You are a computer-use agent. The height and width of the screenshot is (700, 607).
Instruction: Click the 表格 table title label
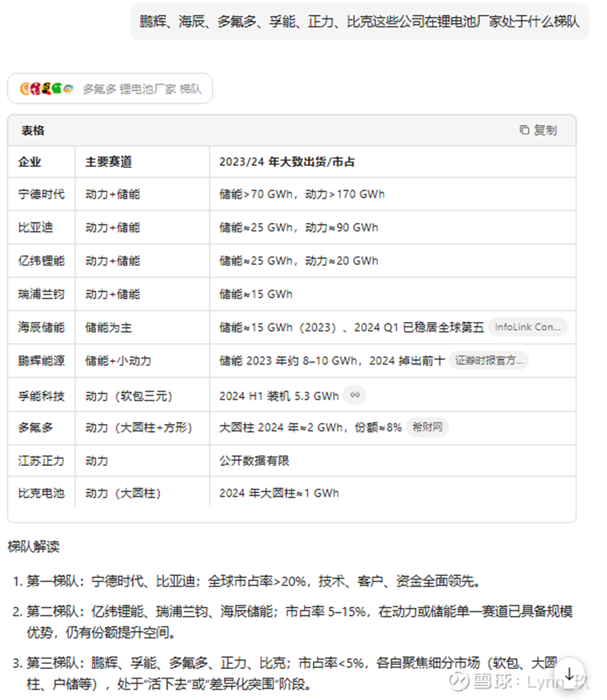[33, 131]
